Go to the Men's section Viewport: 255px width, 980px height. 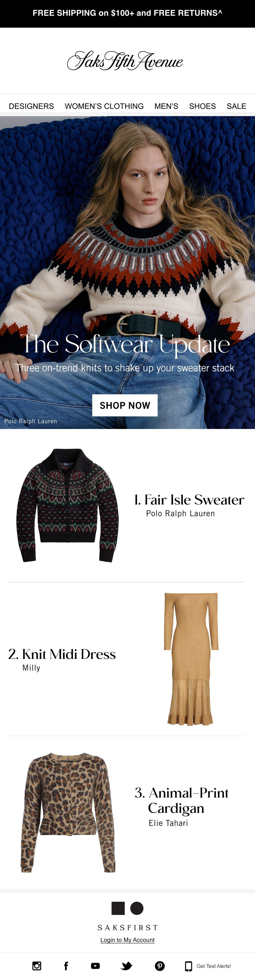(166, 106)
